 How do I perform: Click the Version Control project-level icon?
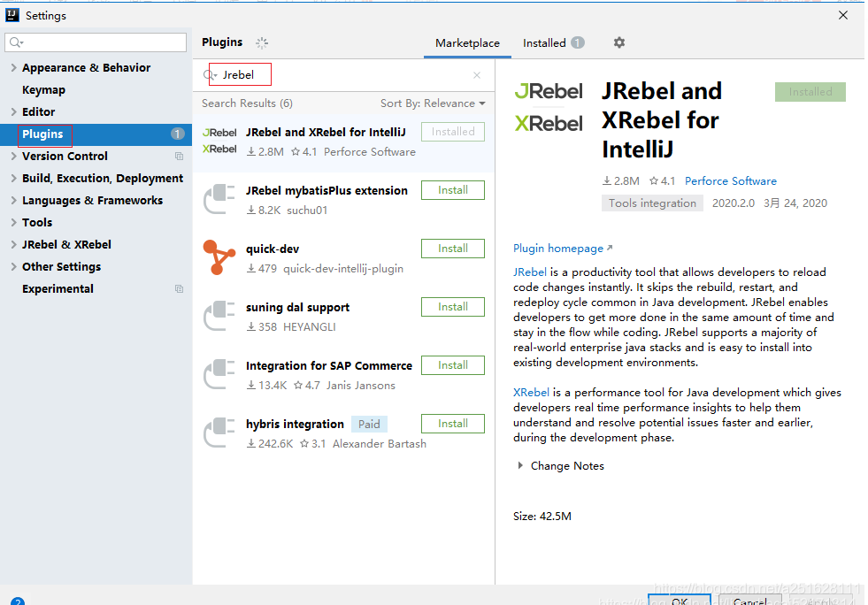point(180,156)
